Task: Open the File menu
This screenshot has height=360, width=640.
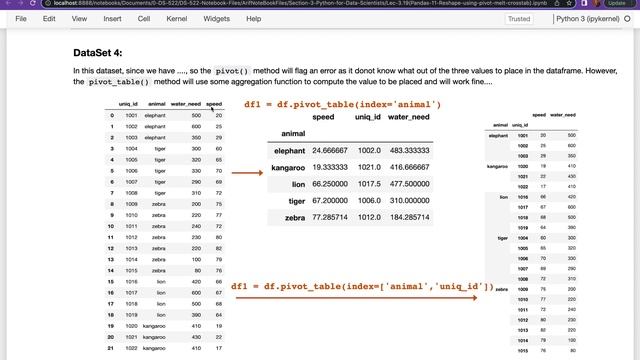Action: tap(21, 19)
